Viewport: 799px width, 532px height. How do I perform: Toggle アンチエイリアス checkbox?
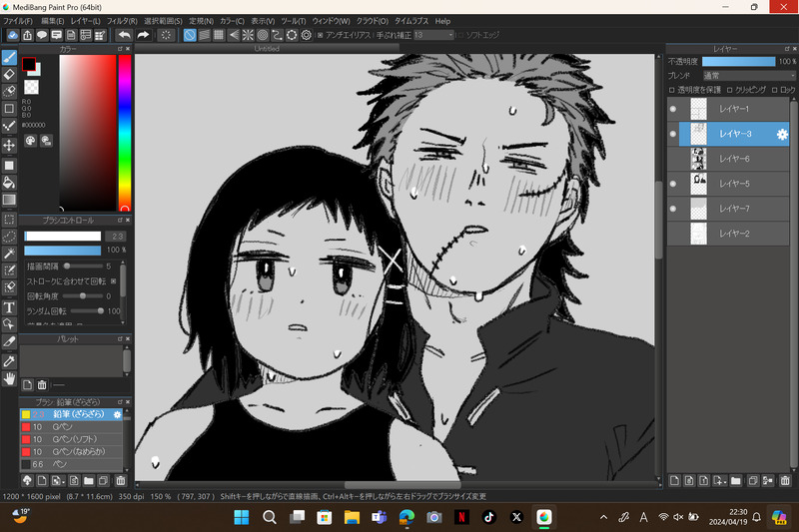point(320,35)
